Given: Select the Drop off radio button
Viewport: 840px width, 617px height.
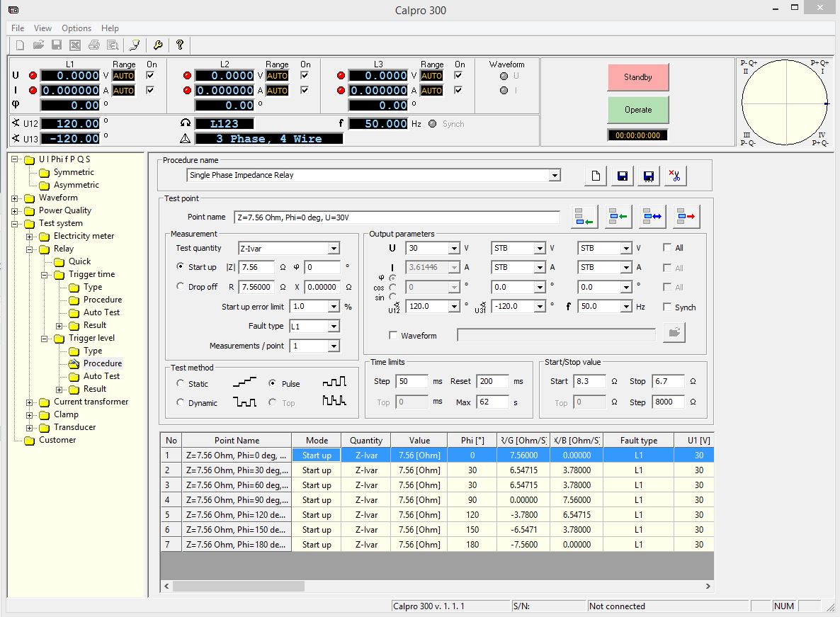Looking at the screenshot, I should [180, 287].
